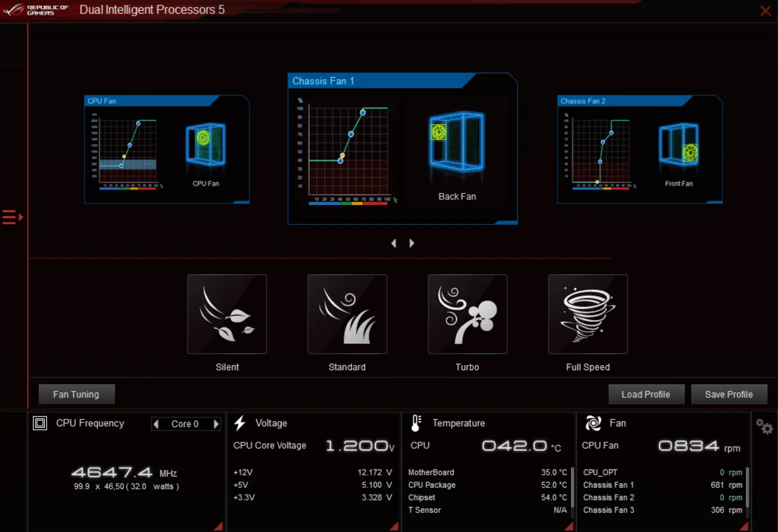Open the side navigation menu icon

13,217
